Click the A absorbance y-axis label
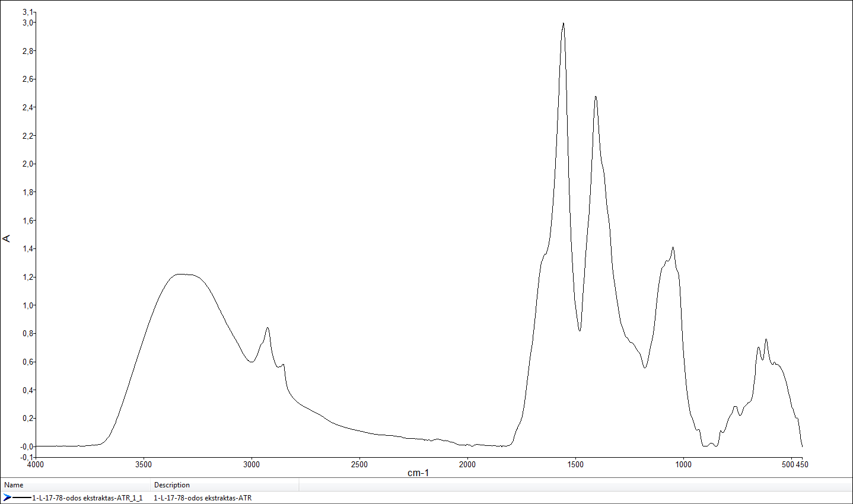853x504 pixels. coord(7,238)
